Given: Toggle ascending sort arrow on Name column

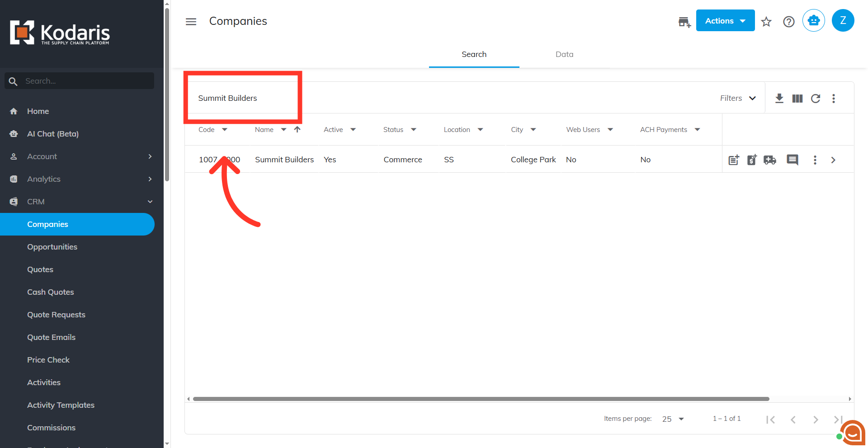Looking at the screenshot, I should 297,129.
